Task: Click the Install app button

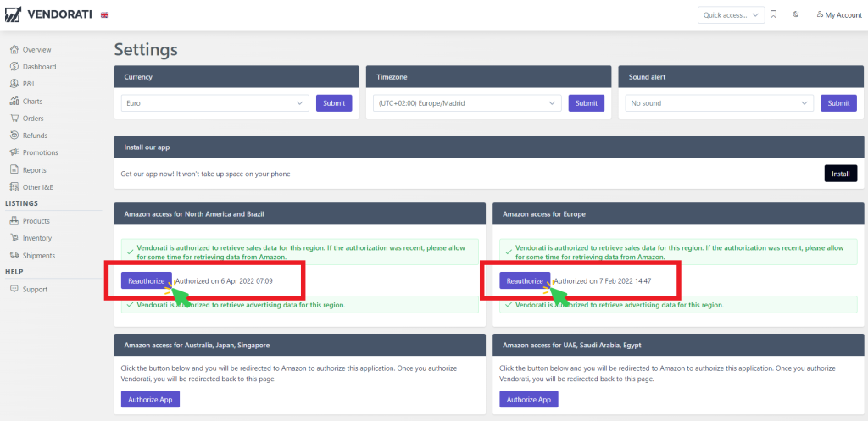Action: (840, 174)
